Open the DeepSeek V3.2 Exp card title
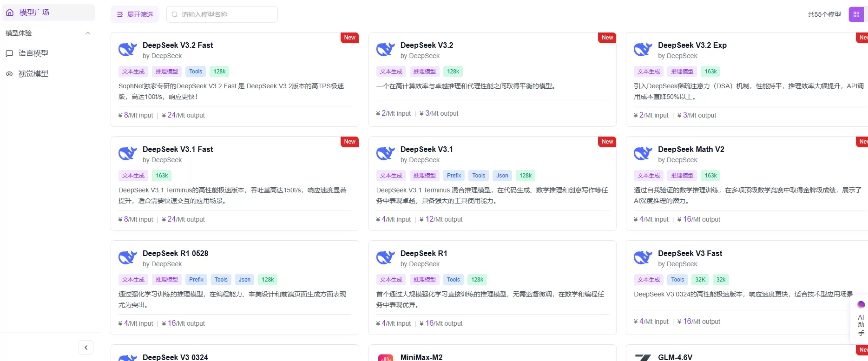The image size is (868, 361). tap(692, 45)
